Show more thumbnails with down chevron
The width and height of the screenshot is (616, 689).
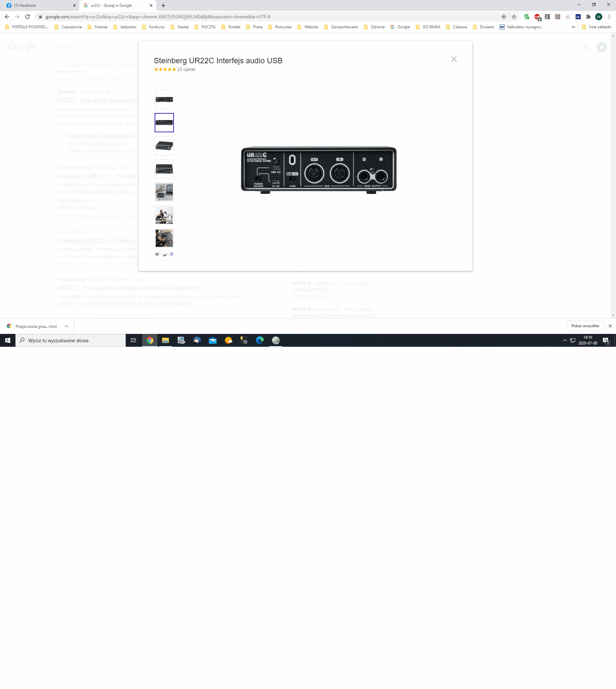[x=165, y=255]
